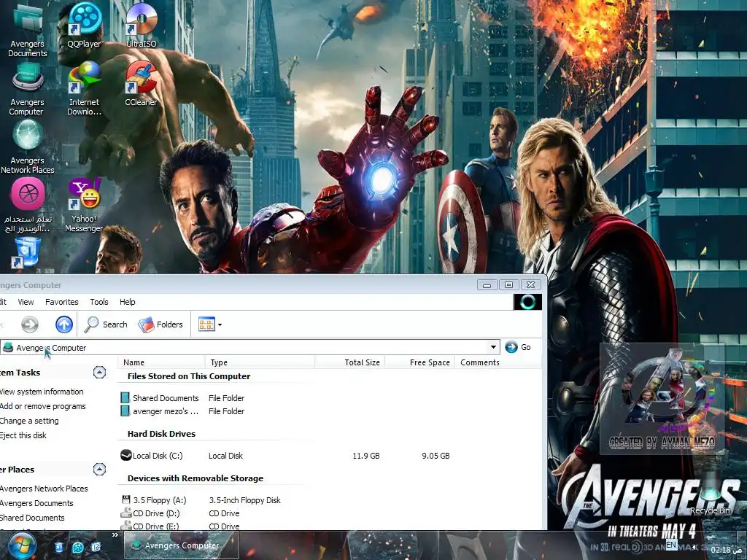Image resolution: width=747 pixels, height=560 pixels.
Task: Open the Favorites menu
Action: pos(62,302)
